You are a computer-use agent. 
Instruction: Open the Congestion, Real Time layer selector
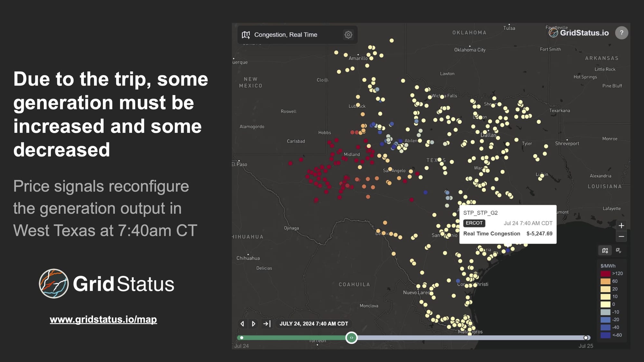pyautogui.click(x=286, y=35)
